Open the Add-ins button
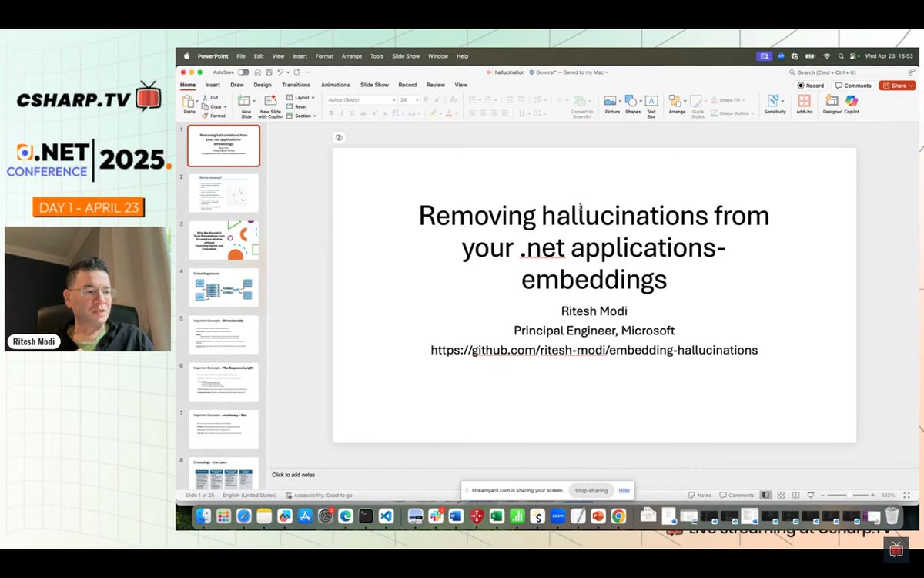Screen dimensions: 924x578 click(x=804, y=105)
